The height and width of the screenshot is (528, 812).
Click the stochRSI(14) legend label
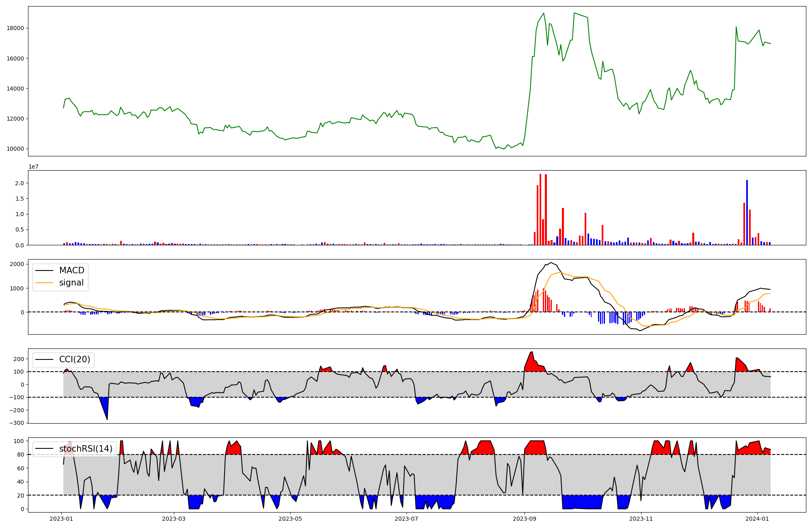tap(86, 448)
